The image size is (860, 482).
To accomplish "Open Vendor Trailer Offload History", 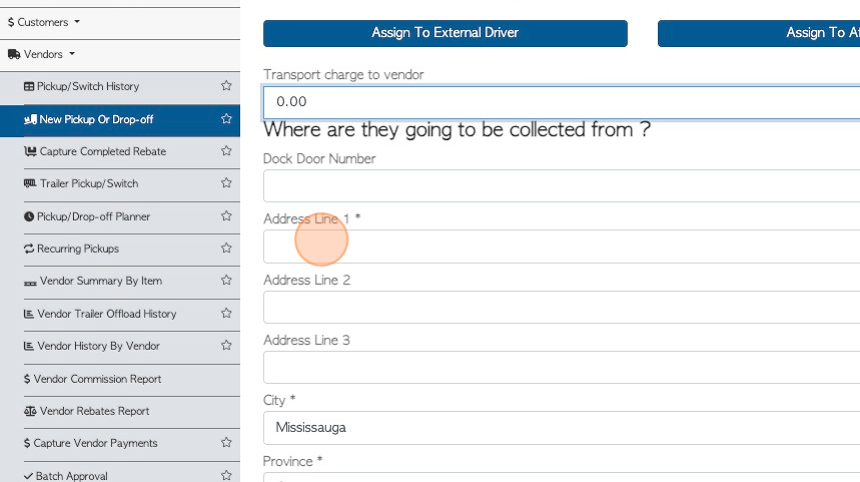I will pos(106,314).
